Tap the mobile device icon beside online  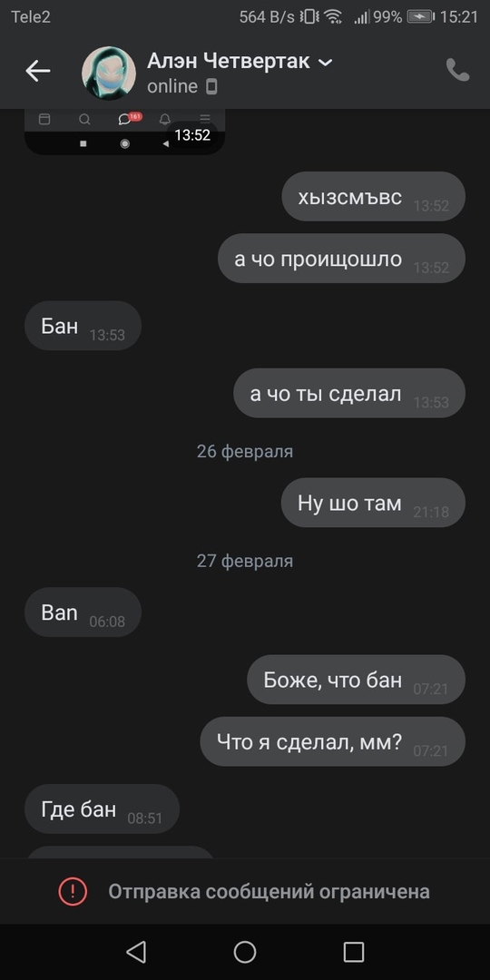click(x=211, y=86)
